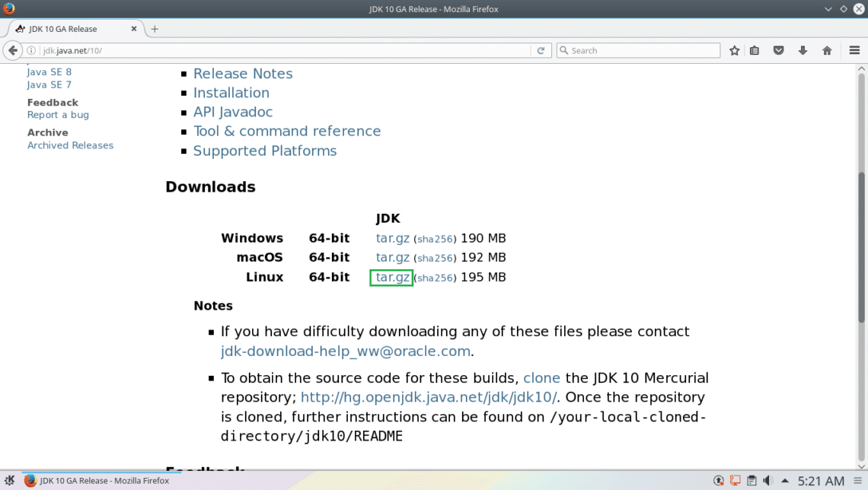Image resolution: width=868 pixels, height=490 pixels.
Task: Click the 195 MB size text
Action: 483,277
